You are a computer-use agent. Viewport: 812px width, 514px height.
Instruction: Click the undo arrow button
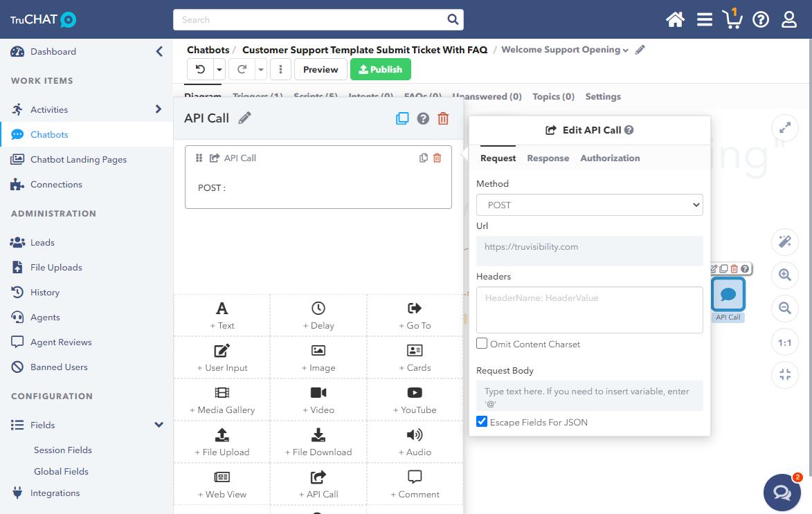click(x=201, y=69)
